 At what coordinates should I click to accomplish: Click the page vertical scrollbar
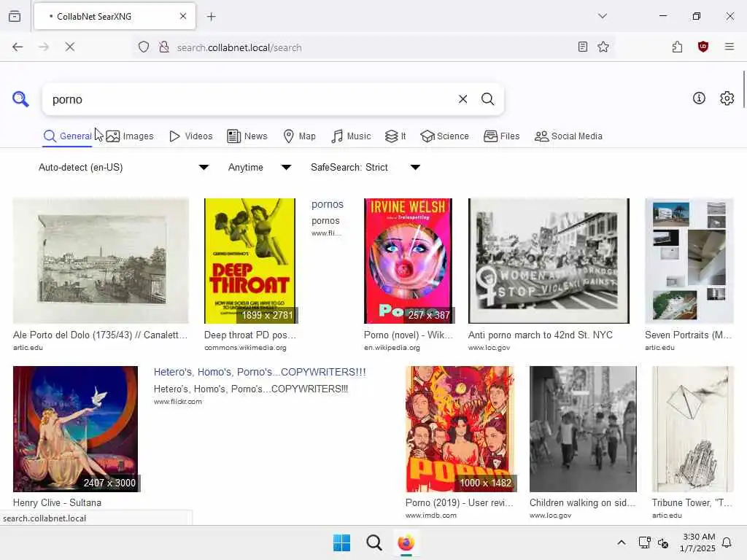(x=743, y=90)
